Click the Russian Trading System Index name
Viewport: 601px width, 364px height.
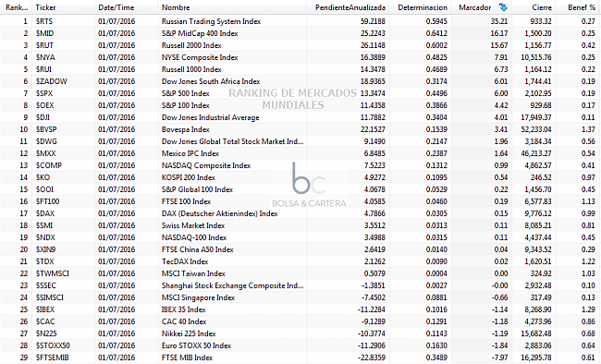(x=211, y=21)
